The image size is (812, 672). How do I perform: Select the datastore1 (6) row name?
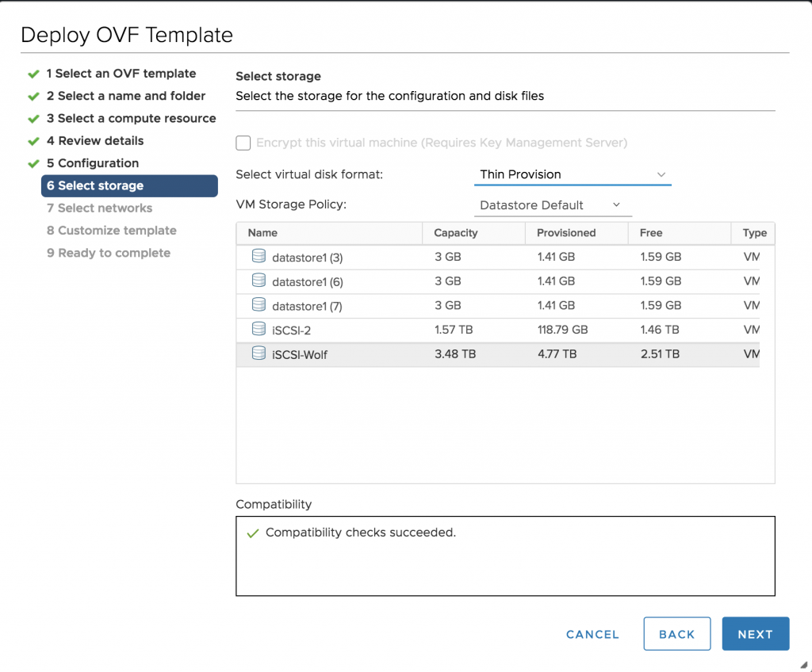point(307,282)
